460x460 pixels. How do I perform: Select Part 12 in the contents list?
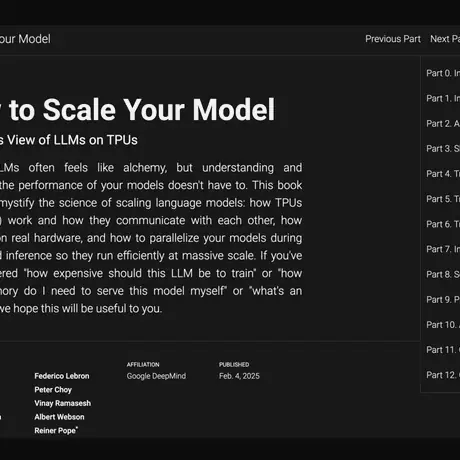[443, 375]
